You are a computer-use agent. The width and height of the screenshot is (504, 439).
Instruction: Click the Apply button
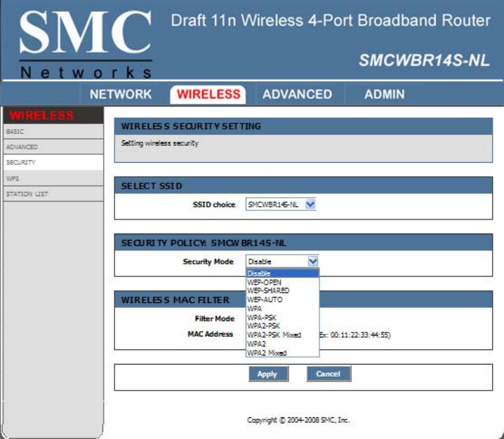[268, 374]
